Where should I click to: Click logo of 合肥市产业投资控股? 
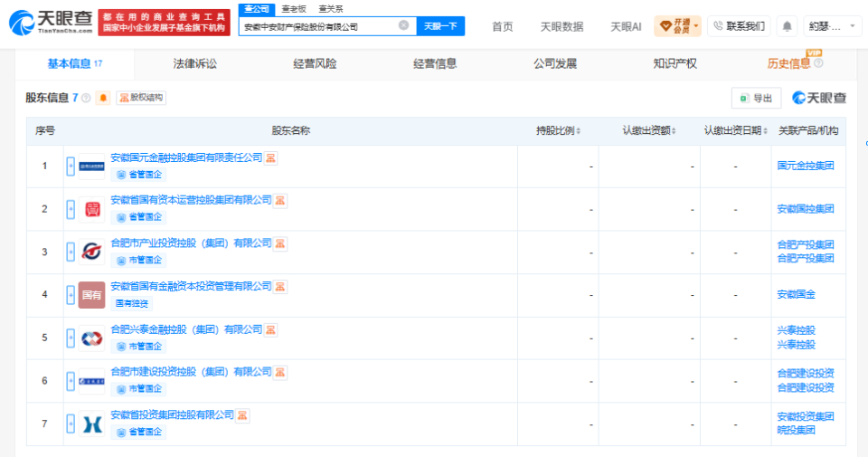91,252
